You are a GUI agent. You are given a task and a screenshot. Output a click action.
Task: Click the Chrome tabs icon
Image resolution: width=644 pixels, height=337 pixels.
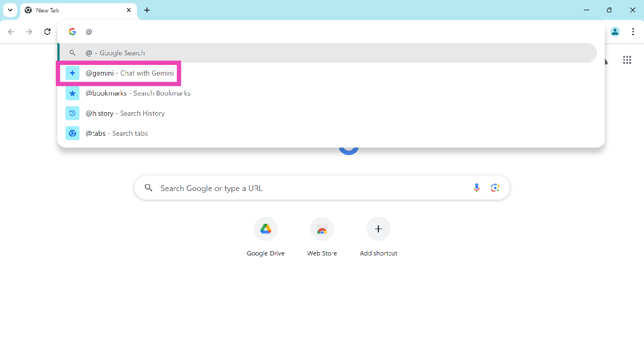pyautogui.click(x=72, y=133)
